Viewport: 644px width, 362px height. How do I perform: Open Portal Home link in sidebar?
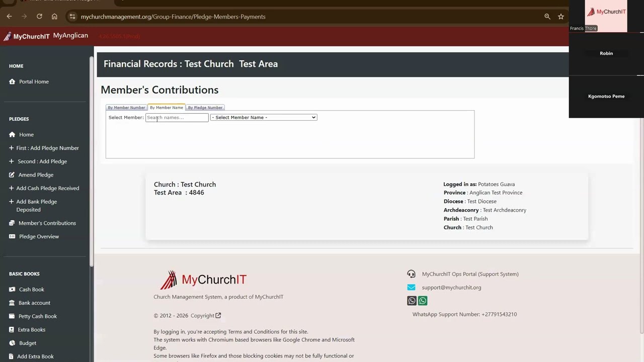[34, 81]
